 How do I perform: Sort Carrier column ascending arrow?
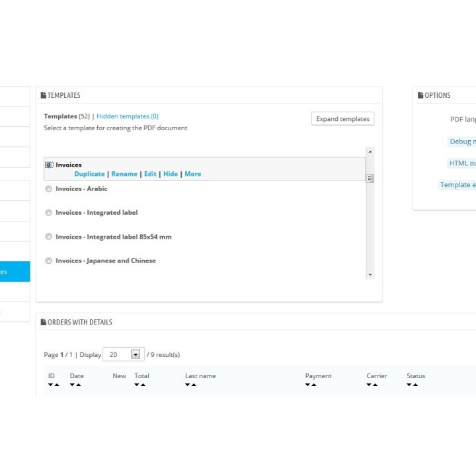coord(376,385)
